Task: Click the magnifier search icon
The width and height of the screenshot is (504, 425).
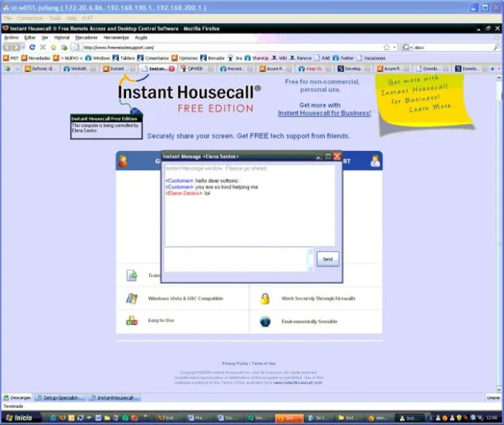Action: pos(496,47)
